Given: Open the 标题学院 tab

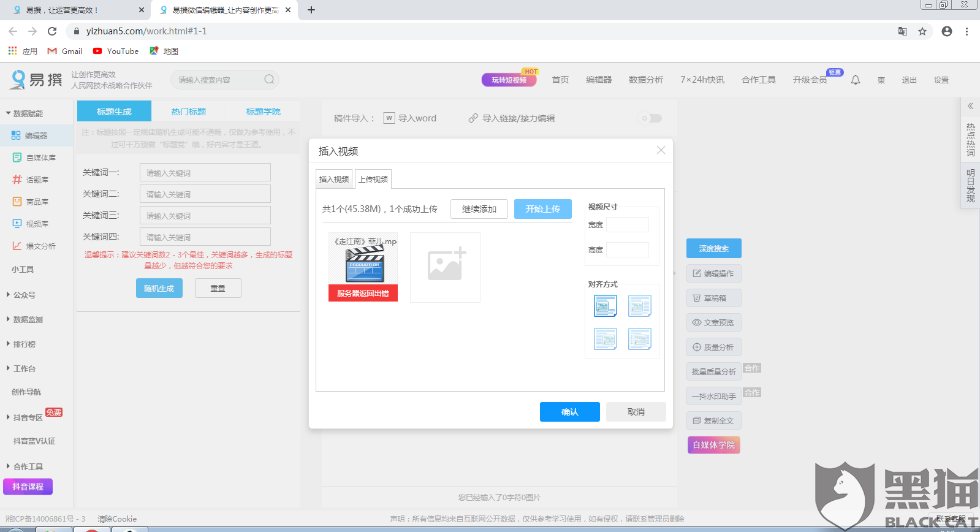Looking at the screenshot, I should click(x=264, y=111).
